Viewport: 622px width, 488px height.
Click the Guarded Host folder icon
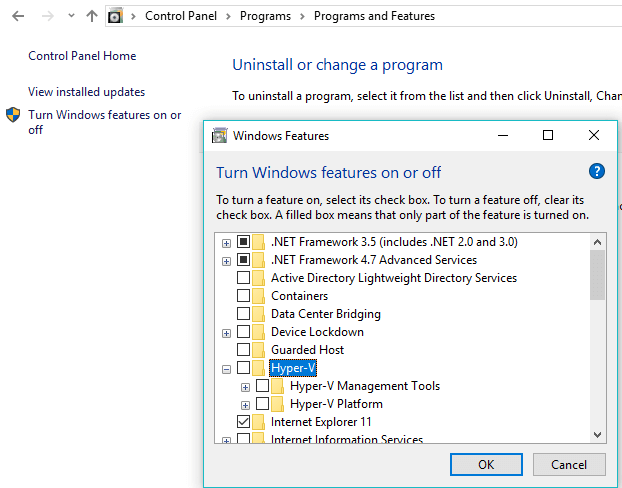pyautogui.click(x=258, y=350)
